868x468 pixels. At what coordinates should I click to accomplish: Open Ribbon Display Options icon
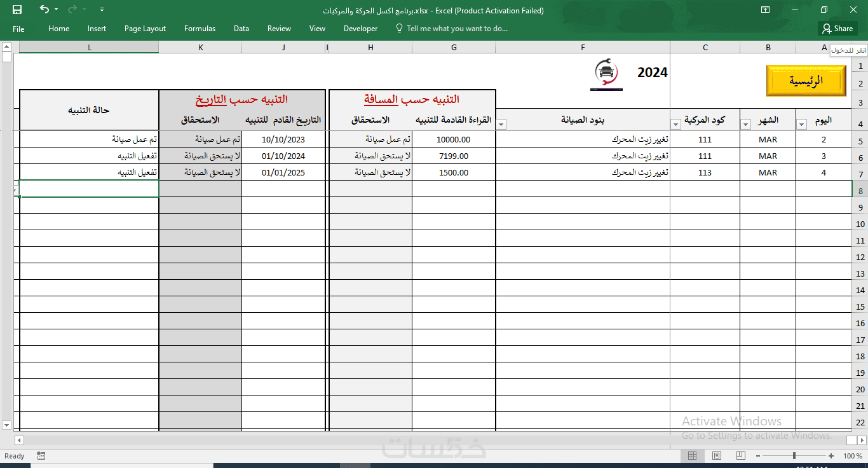766,10
